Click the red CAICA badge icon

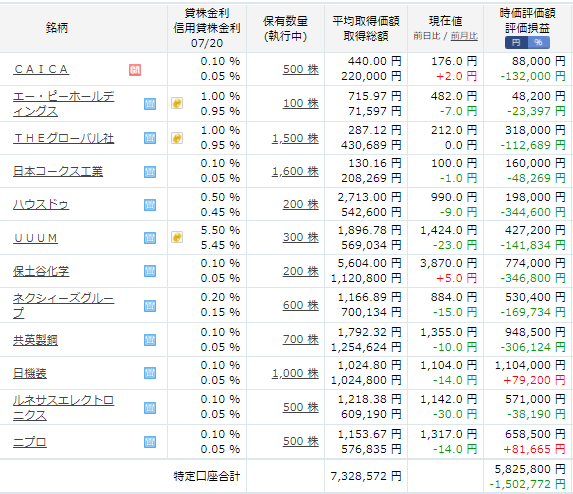[x=135, y=69]
